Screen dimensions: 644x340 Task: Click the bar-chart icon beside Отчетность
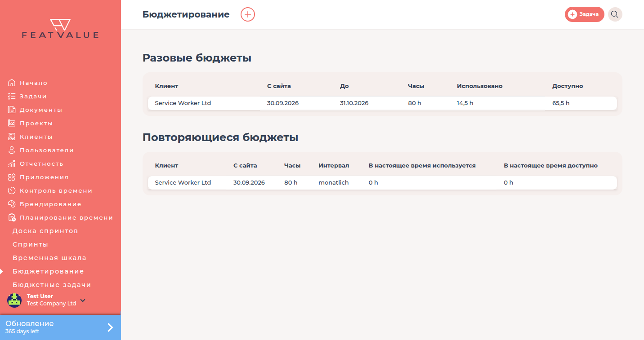[x=12, y=163]
